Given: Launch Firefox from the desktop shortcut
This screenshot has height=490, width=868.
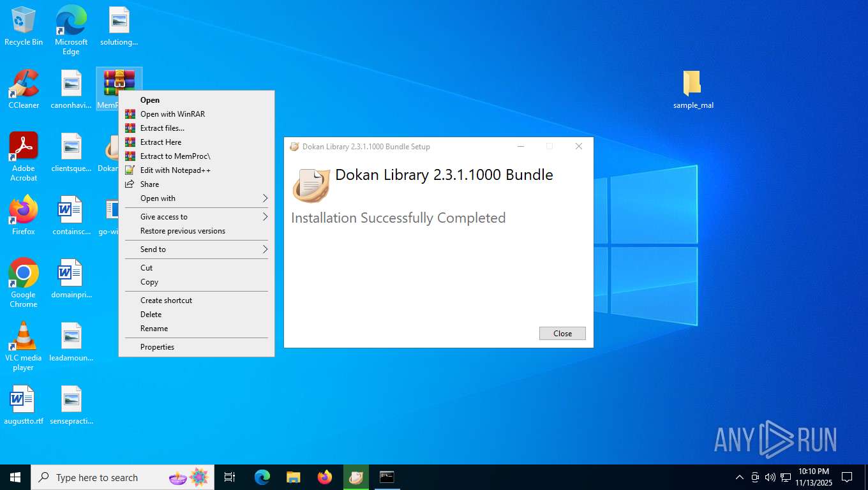Looking at the screenshot, I should (x=24, y=216).
